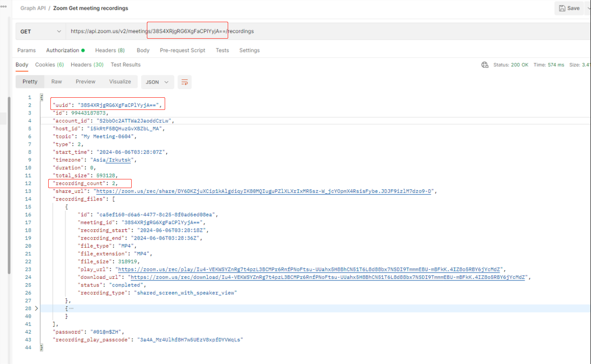
Task: Switch response view to Visualize
Action: (x=120, y=82)
